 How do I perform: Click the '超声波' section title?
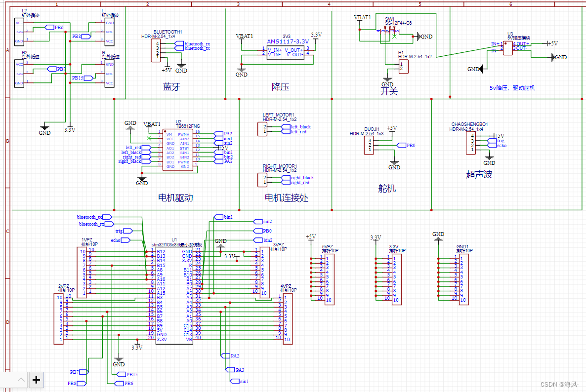point(479,174)
